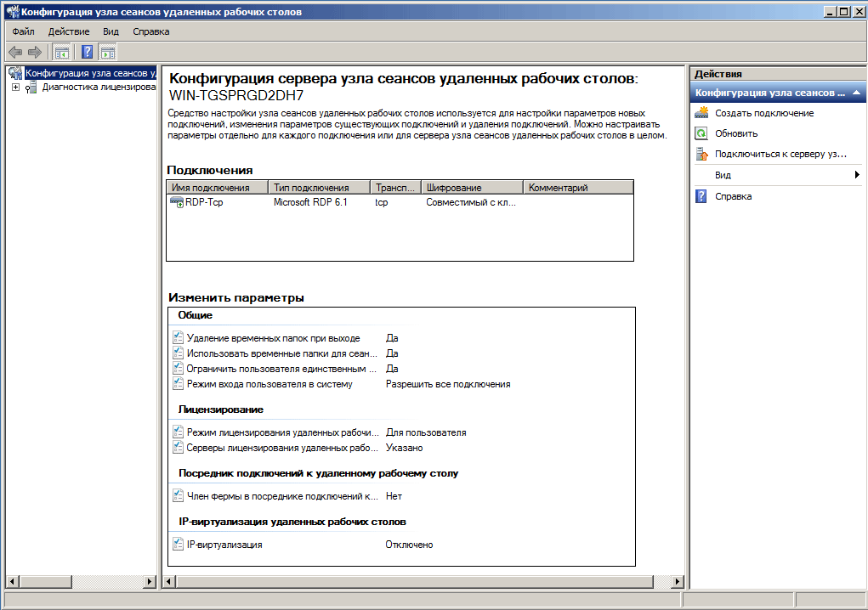The image size is (868, 610).
Task: Select the RDP-Tcp connection icon
Action: (x=177, y=202)
